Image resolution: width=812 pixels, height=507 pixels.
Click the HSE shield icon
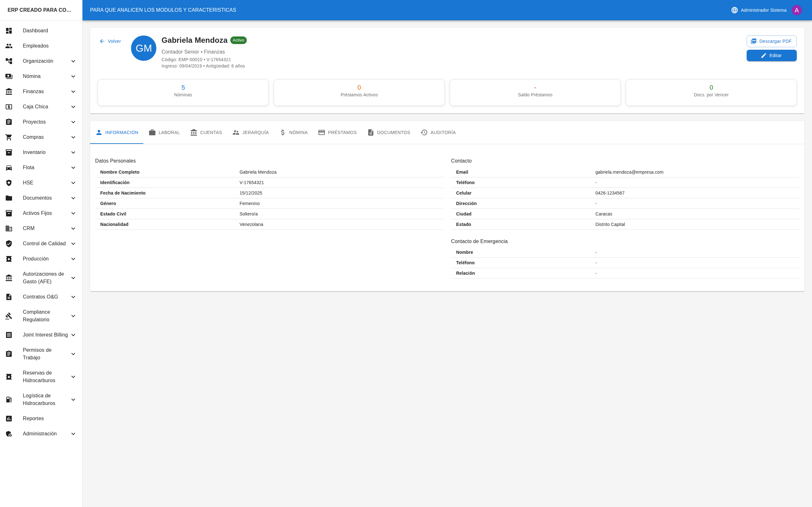(9, 183)
